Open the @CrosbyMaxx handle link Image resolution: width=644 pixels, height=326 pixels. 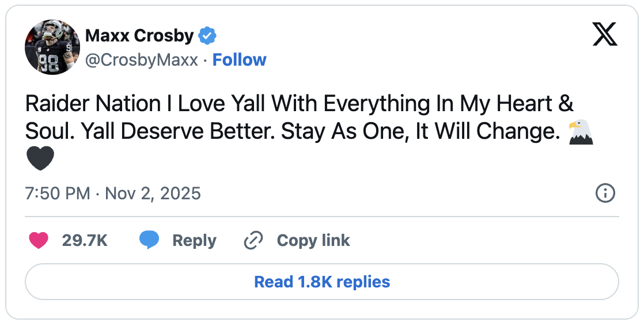point(142,60)
